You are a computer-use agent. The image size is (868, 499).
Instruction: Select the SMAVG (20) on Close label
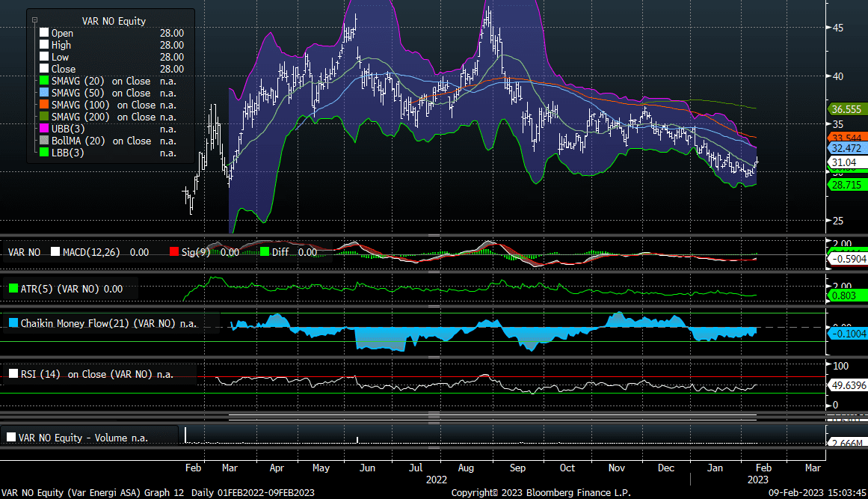click(101, 81)
